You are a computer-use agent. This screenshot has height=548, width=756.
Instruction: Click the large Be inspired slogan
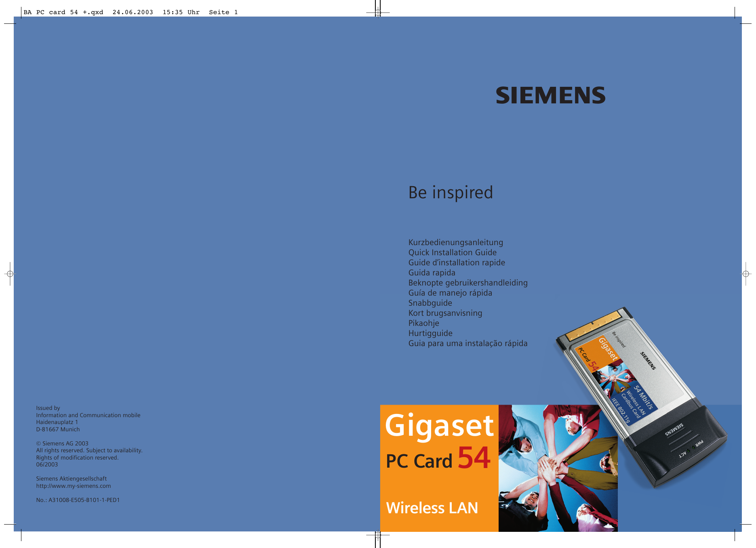tap(451, 192)
